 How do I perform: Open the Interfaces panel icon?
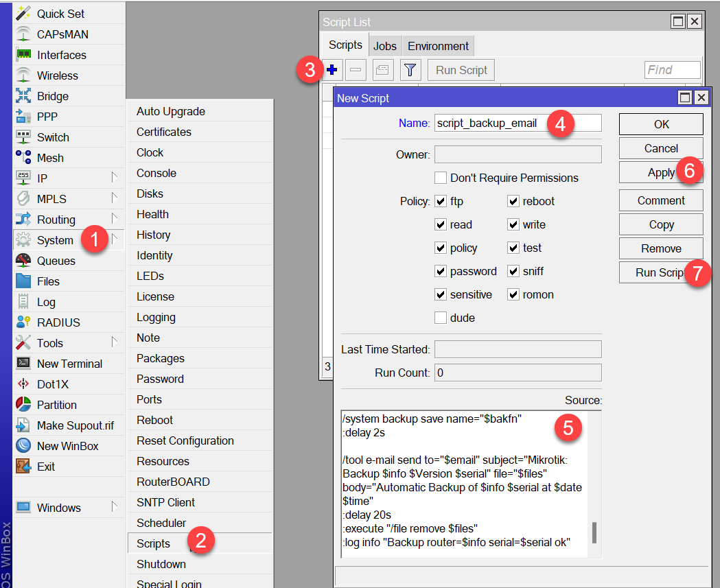click(24, 55)
